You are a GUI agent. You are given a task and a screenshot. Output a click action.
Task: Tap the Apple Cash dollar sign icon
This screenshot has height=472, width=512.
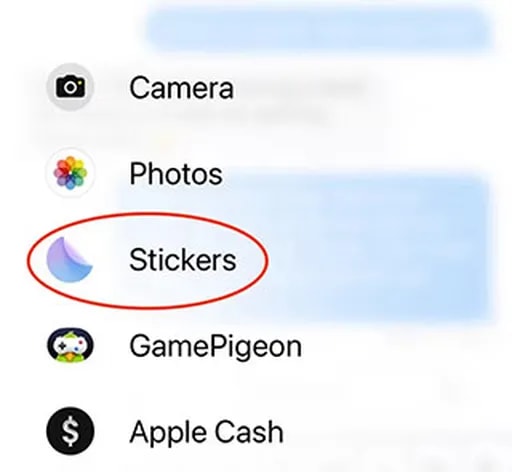click(71, 431)
